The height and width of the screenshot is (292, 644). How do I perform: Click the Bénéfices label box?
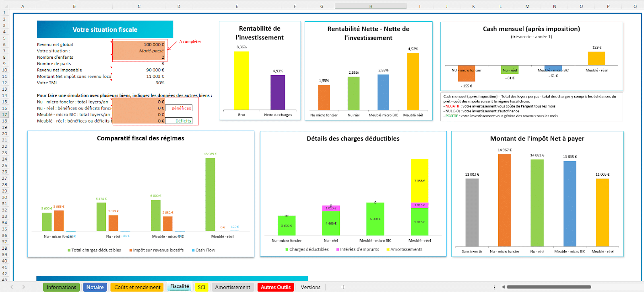point(181,108)
